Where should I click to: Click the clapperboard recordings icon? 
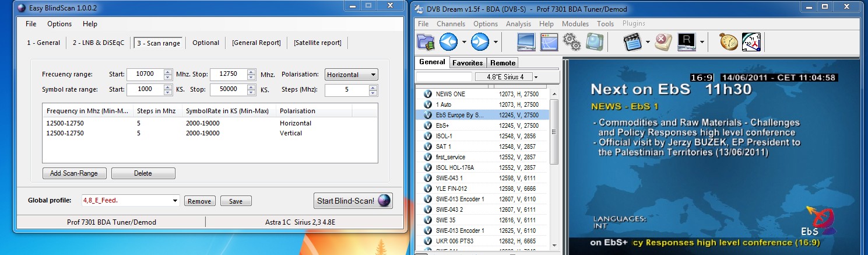click(x=632, y=42)
